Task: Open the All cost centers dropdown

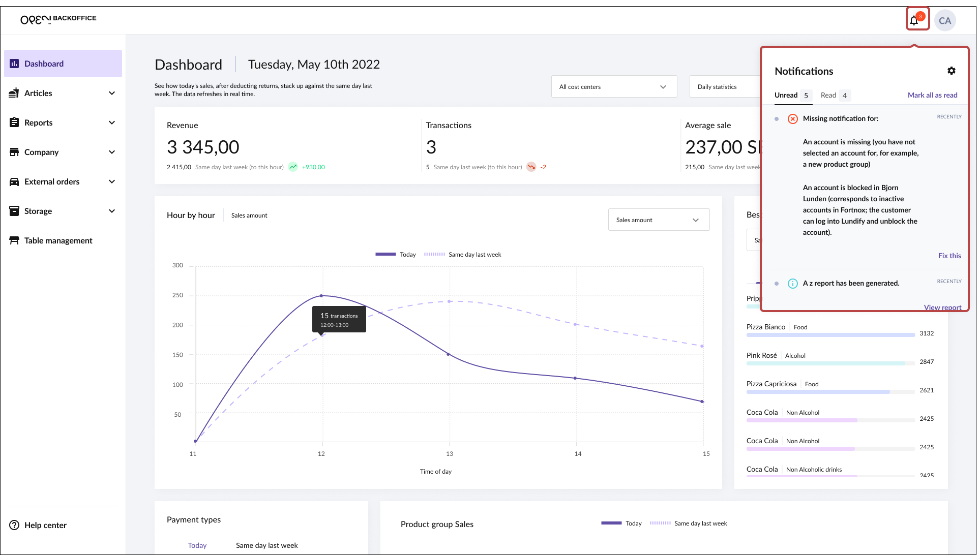Action: tap(613, 86)
